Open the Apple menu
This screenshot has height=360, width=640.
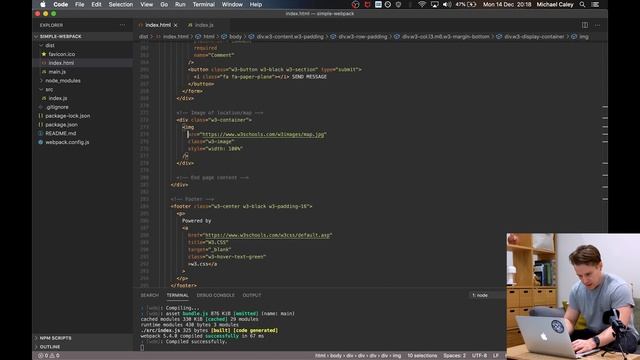point(42,4)
